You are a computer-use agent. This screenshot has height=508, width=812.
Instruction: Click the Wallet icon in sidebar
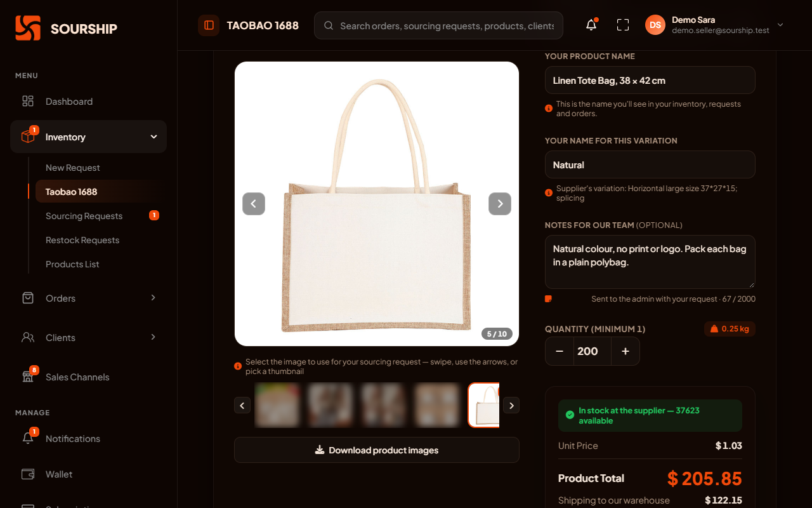click(28, 474)
